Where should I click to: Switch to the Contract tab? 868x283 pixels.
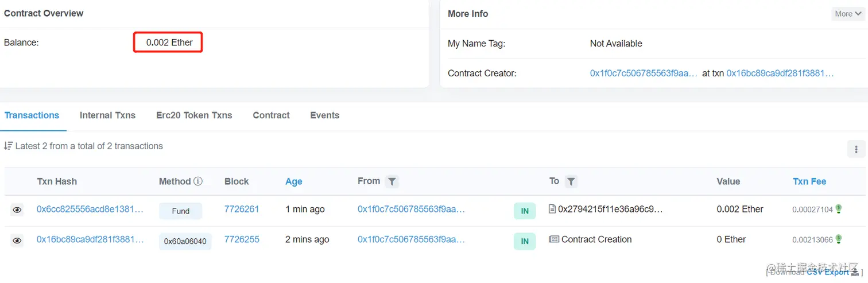click(271, 115)
